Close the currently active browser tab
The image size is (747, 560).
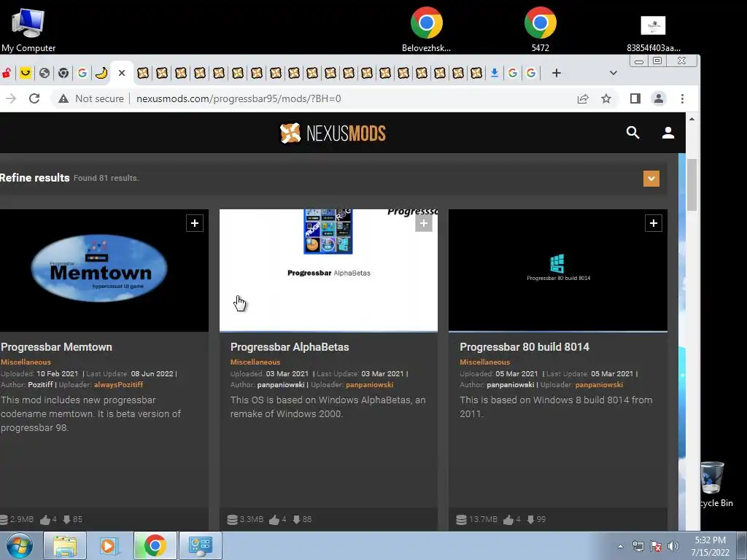click(122, 73)
